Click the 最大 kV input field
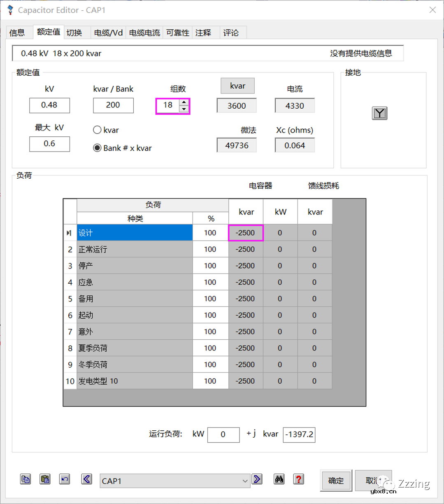Screen dimensions: 444x504 click(49, 144)
